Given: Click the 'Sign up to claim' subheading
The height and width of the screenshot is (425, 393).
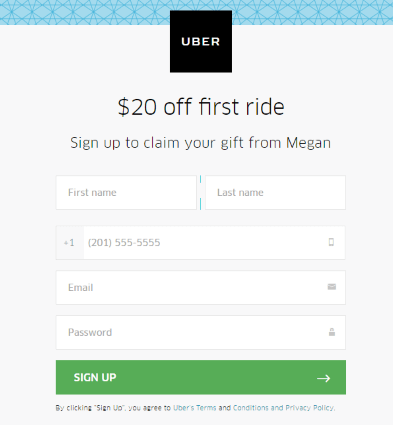Looking at the screenshot, I should pyautogui.click(x=201, y=143).
